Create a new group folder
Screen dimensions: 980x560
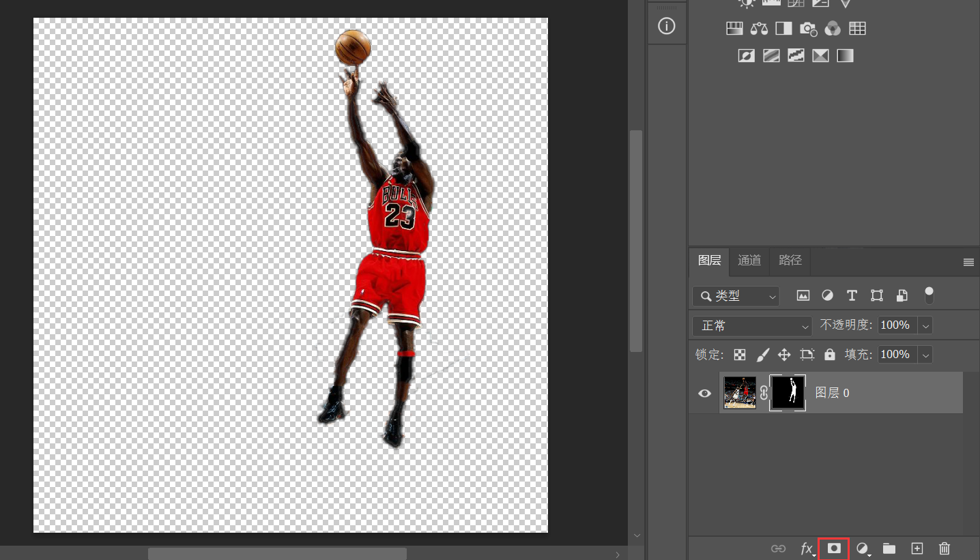(x=889, y=548)
